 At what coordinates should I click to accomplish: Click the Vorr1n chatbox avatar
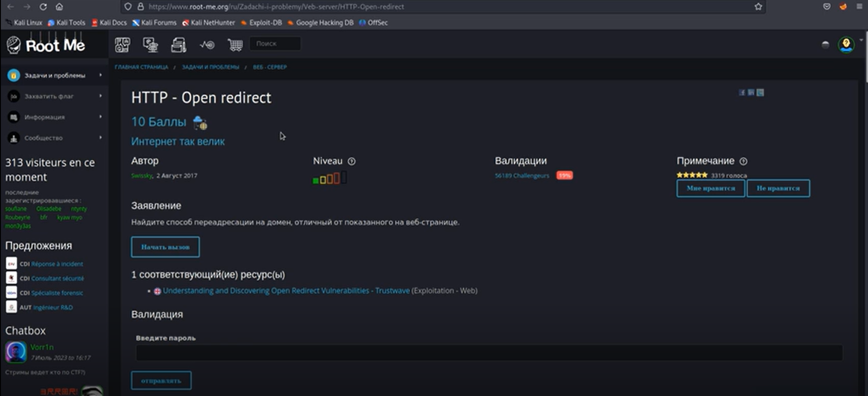click(16, 352)
